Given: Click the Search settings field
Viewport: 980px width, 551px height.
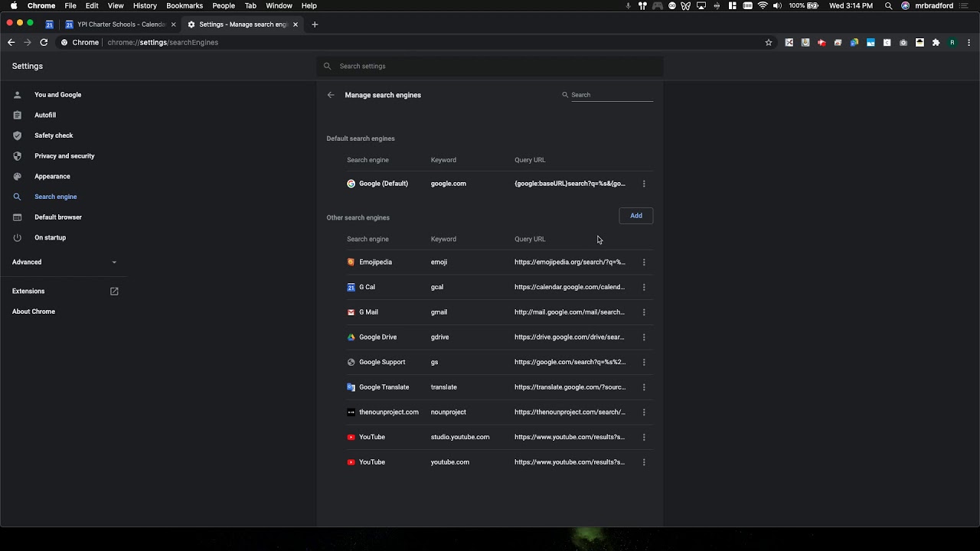Looking at the screenshot, I should tap(490, 67).
